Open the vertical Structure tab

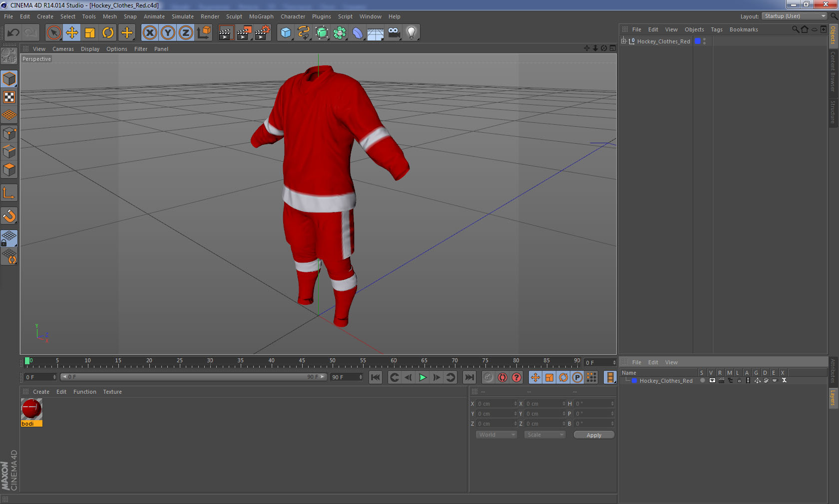pos(833,112)
